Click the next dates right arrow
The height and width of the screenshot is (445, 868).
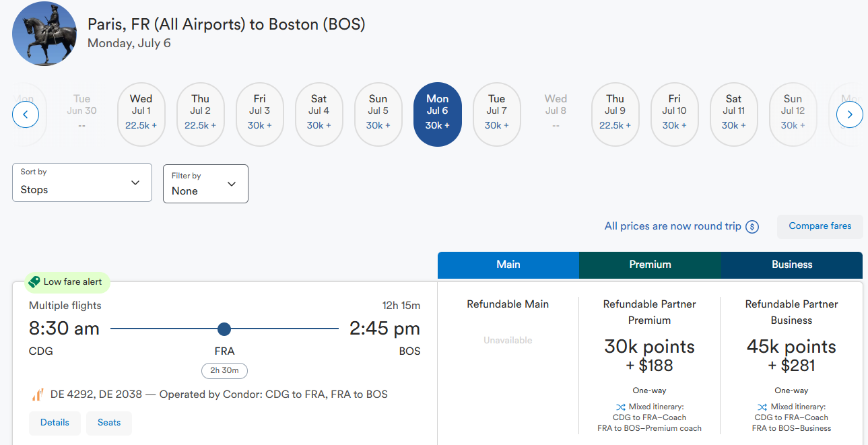(849, 114)
